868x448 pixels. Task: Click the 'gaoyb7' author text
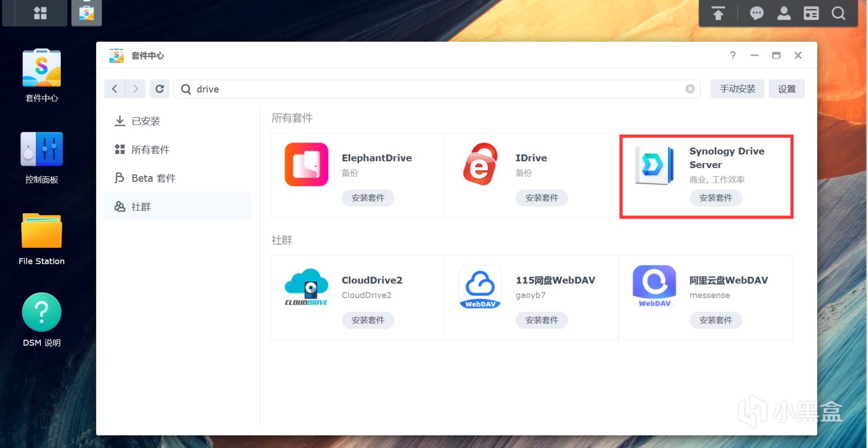(x=530, y=295)
